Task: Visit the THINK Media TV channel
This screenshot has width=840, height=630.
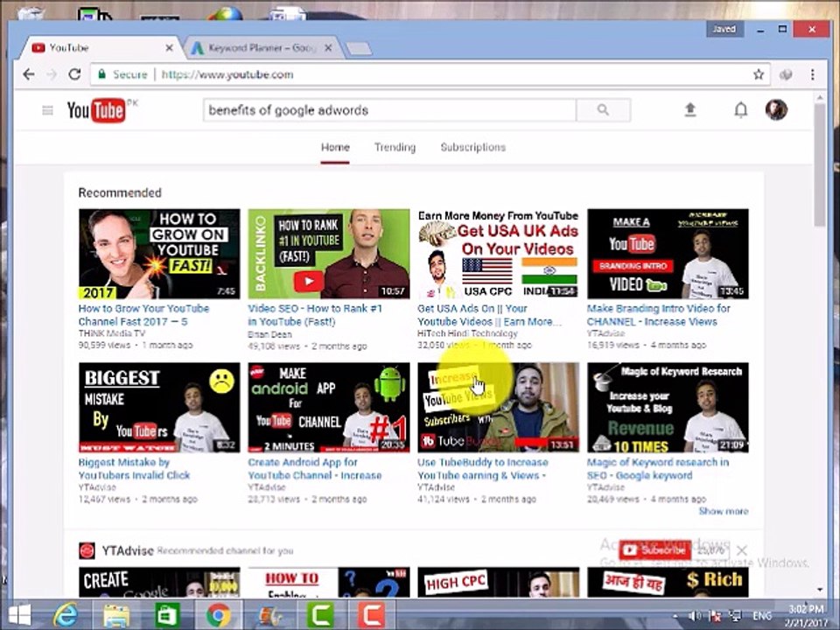Action: (112, 333)
